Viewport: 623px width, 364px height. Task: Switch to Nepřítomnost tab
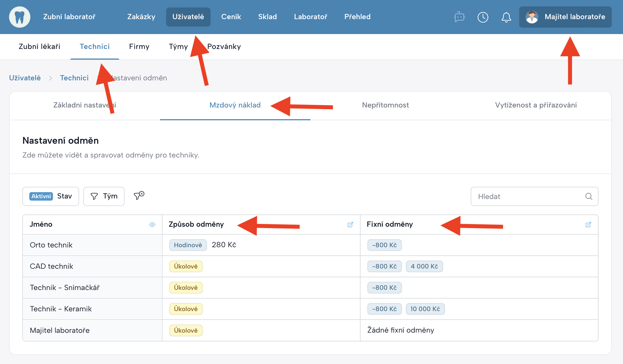(x=385, y=105)
